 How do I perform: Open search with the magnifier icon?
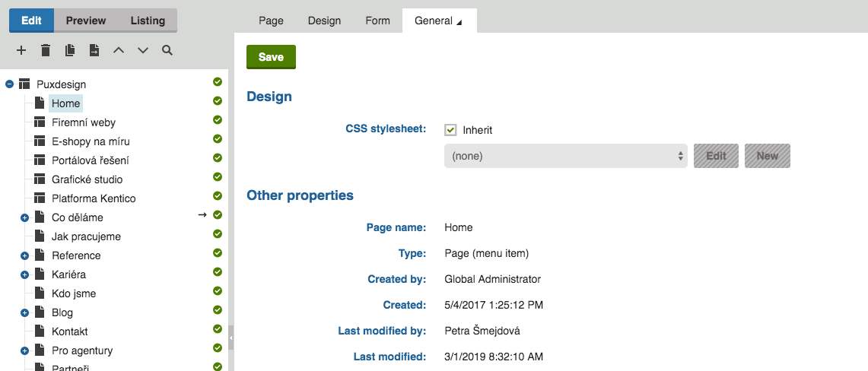tap(167, 51)
